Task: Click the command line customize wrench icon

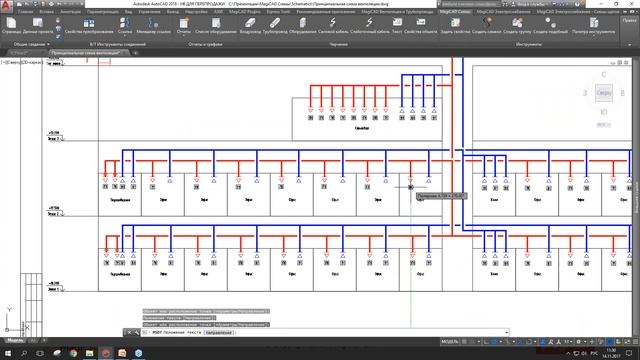Action: click(136, 333)
